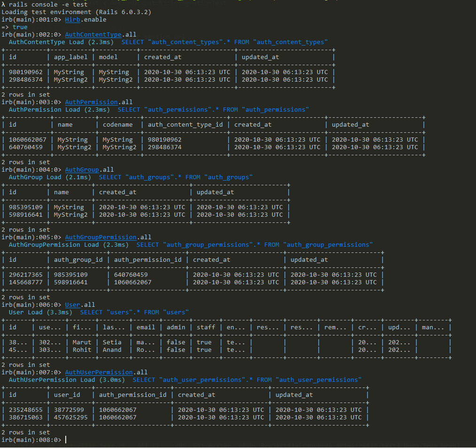This screenshot has height=448, width=476.
Task: Click the 'Marut' first name cell
Action: point(82,342)
